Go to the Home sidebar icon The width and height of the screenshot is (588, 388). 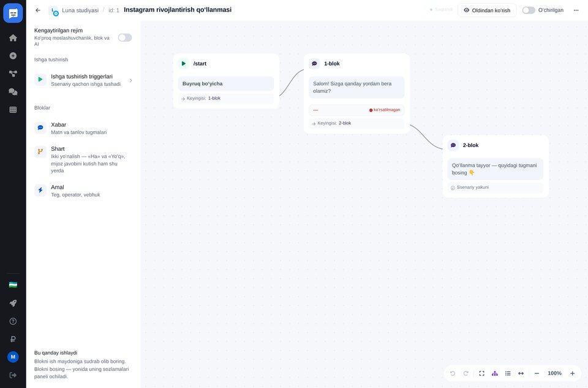pyautogui.click(x=13, y=38)
